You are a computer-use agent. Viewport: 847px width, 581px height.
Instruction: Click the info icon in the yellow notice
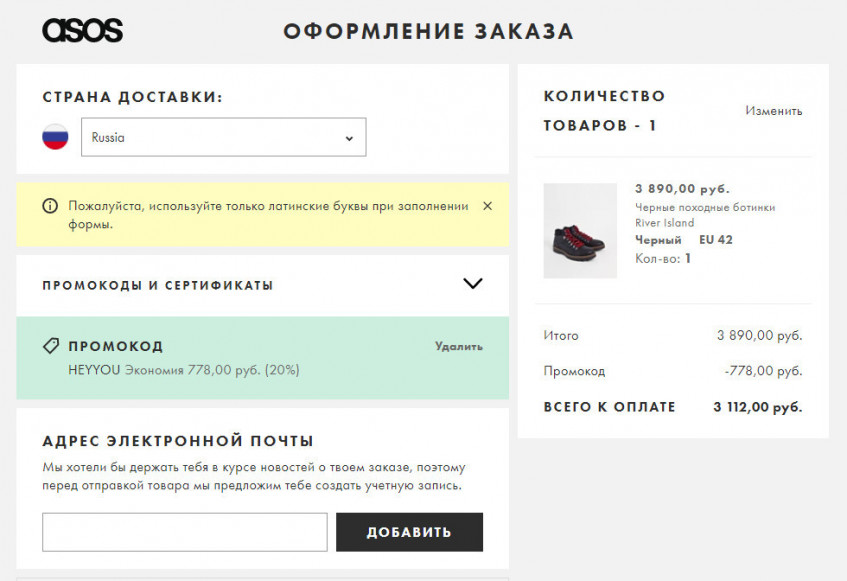pos(50,206)
